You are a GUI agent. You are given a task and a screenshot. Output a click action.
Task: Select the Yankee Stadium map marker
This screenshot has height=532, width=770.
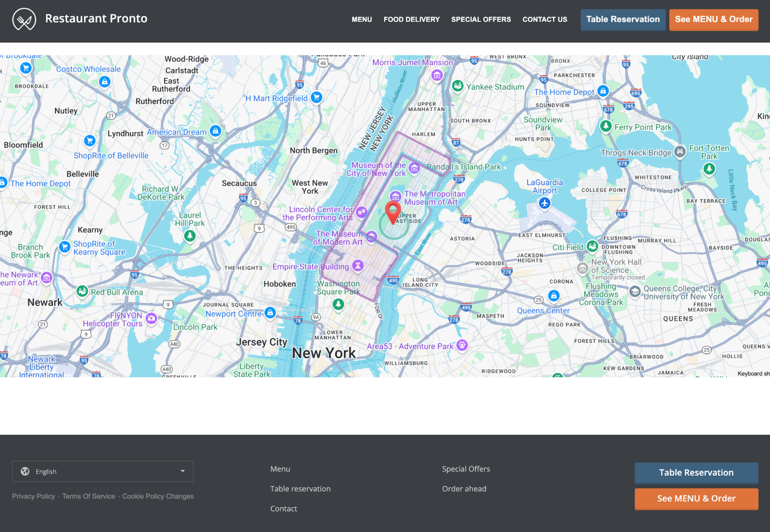pyautogui.click(x=457, y=86)
